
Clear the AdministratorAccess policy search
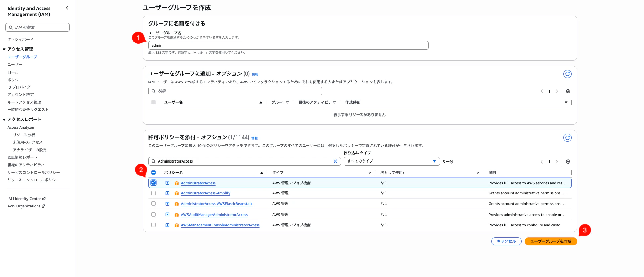(335, 161)
